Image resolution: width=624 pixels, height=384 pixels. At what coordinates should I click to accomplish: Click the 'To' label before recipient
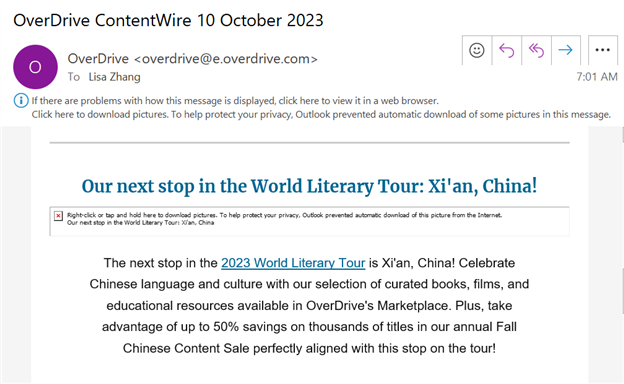click(74, 77)
